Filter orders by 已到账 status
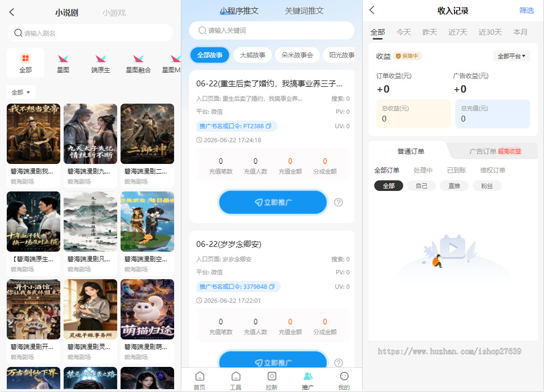 pos(456,170)
